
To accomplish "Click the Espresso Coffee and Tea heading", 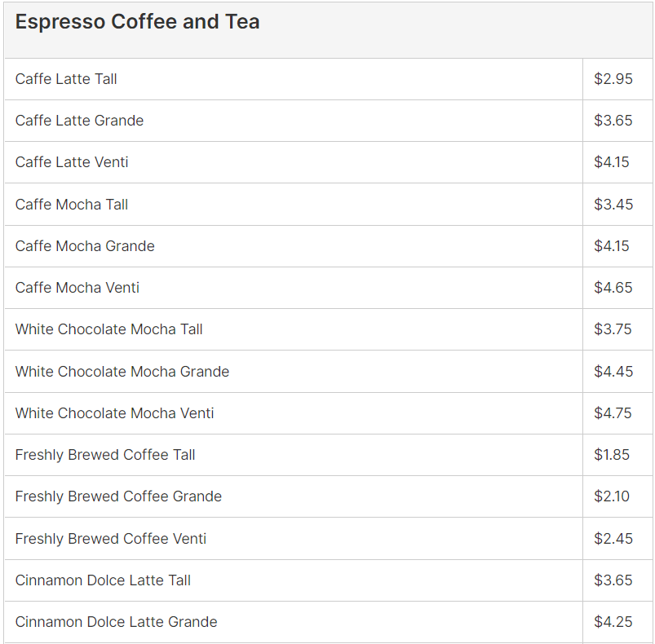I will pos(137,22).
